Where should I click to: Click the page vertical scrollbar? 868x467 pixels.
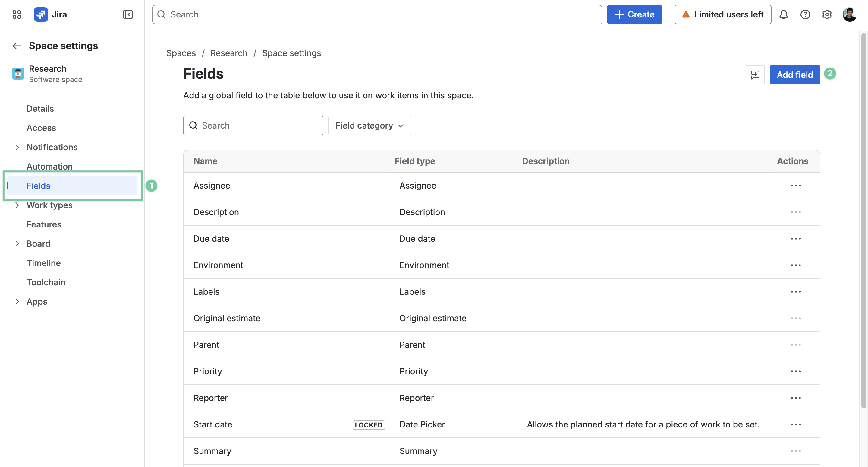pyautogui.click(x=863, y=221)
